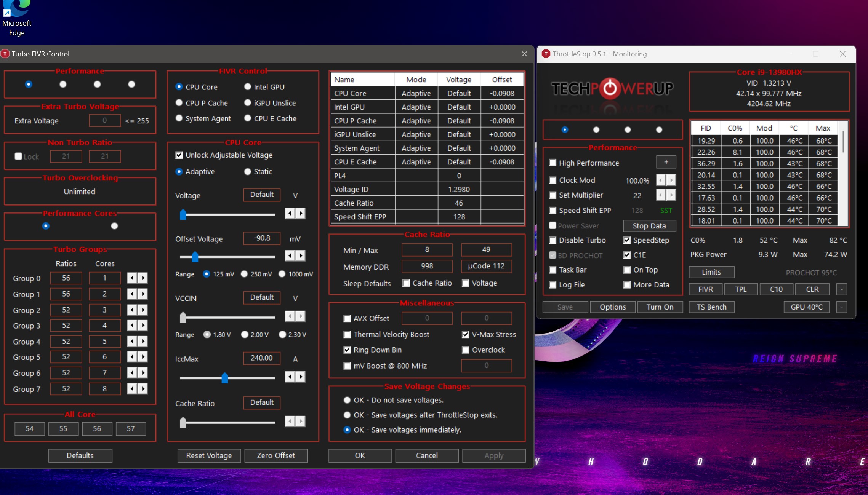Decrease Offset Voltage with left arrow

290,255
